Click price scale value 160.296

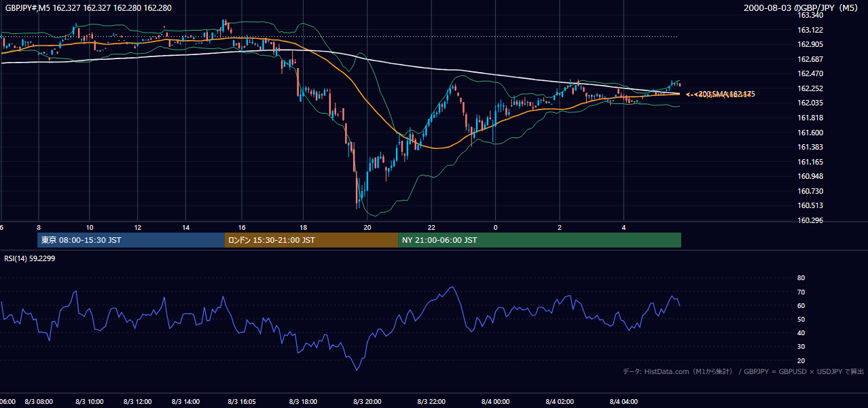pyautogui.click(x=810, y=220)
